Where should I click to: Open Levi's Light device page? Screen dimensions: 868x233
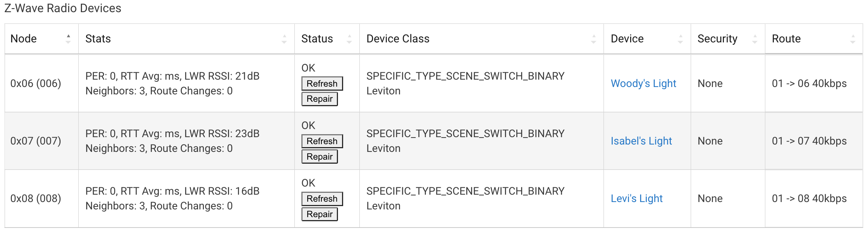[x=637, y=198]
